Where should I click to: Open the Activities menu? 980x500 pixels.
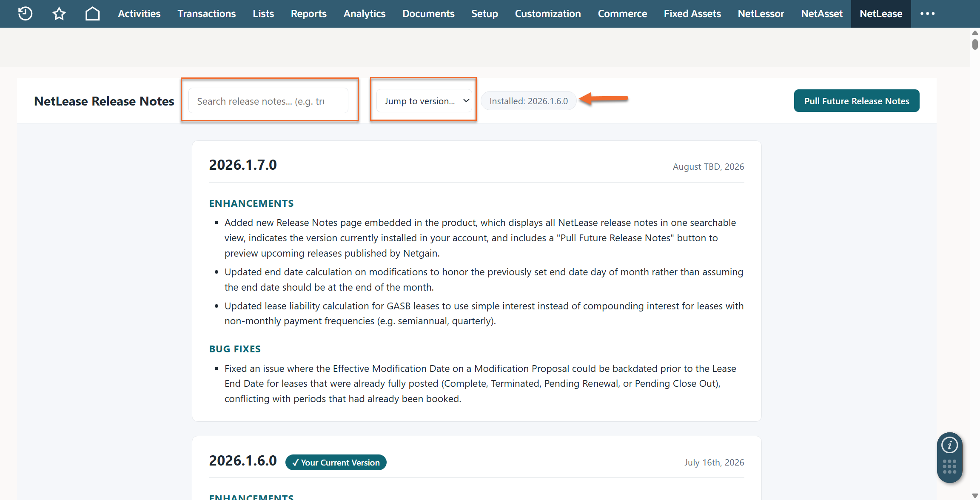(139, 14)
